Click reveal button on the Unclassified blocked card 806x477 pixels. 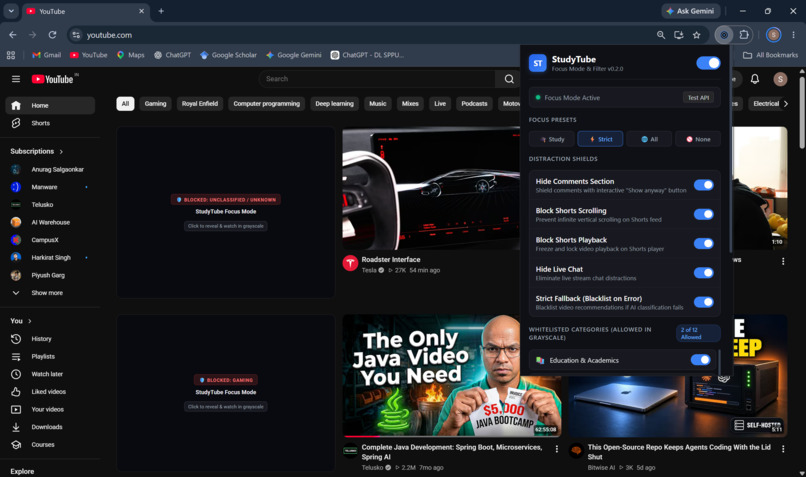[x=226, y=226]
